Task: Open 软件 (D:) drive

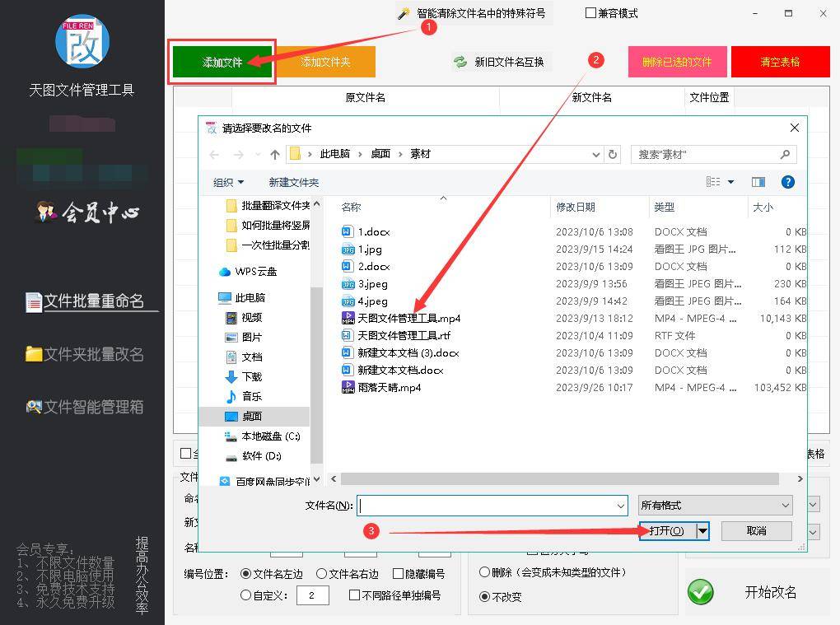Action: 254,456
